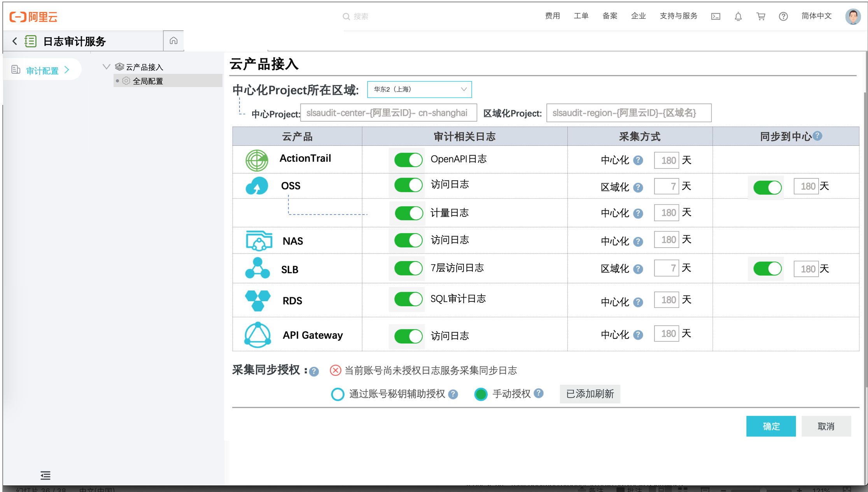Click the log audit service list icon
The image size is (868, 492).
coord(30,41)
